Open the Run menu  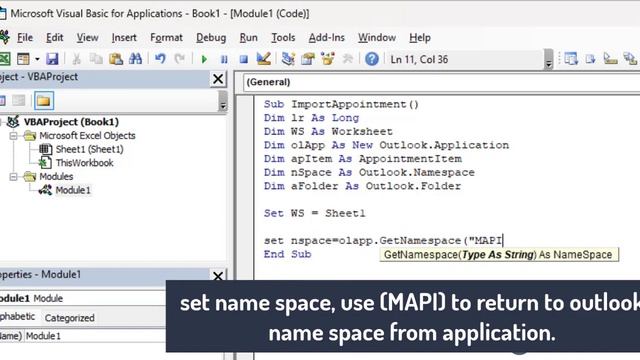(x=249, y=38)
